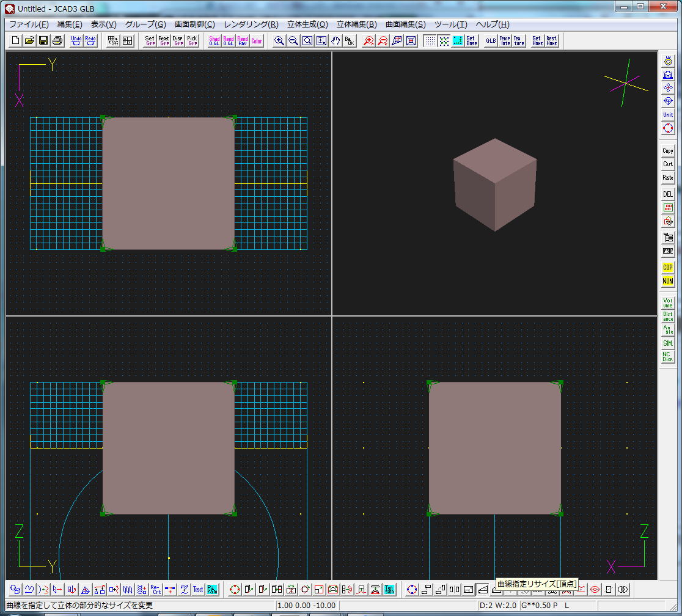Print using the printer icon
The width and height of the screenshot is (682, 616).
(x=57, y=40)
